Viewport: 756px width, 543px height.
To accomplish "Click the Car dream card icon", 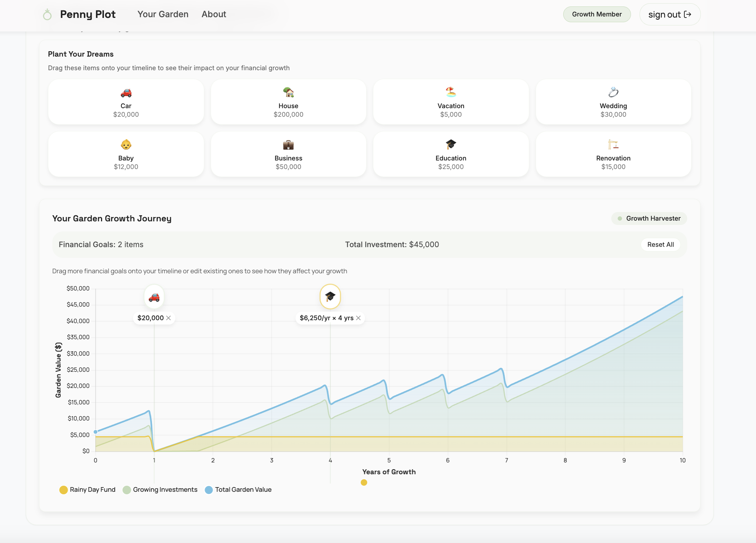I will 126,93.
